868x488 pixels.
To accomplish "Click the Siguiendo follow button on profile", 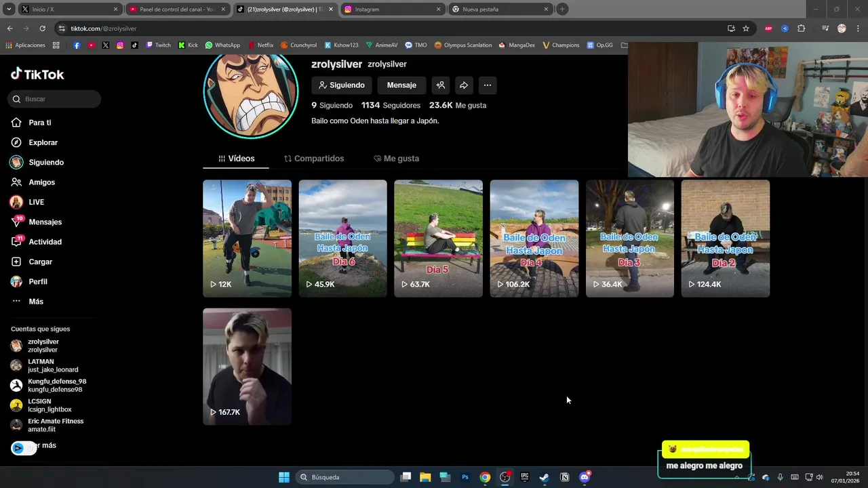I will click(x=342, y=85).
